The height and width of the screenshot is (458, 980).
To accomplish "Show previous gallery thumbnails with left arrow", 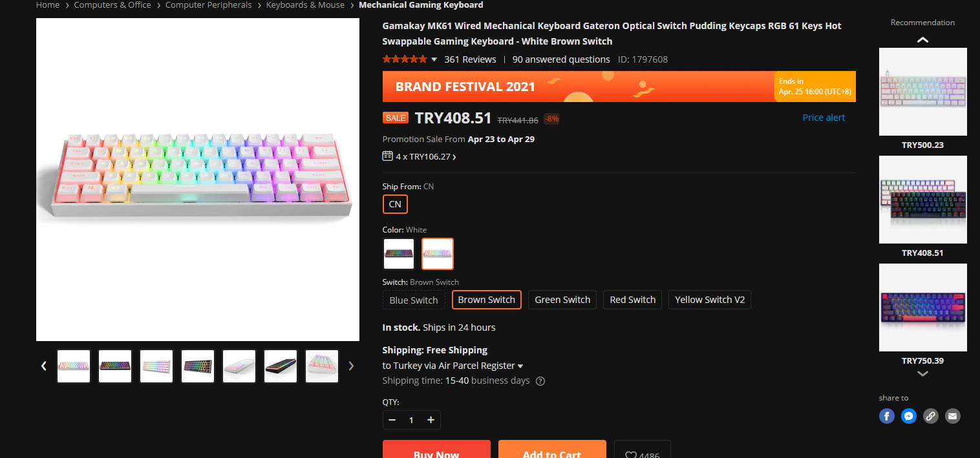I will point(44,366).
